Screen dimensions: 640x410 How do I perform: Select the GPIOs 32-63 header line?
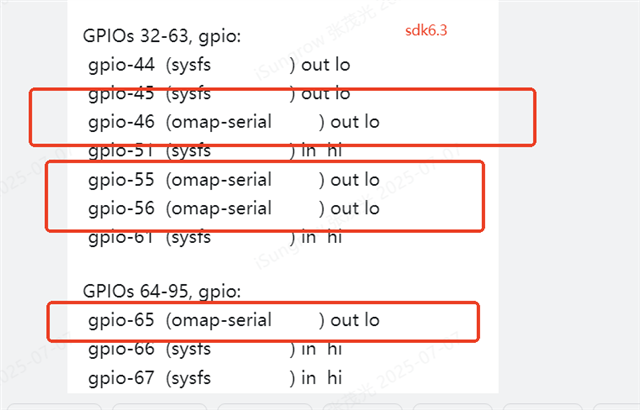(162, 37)
